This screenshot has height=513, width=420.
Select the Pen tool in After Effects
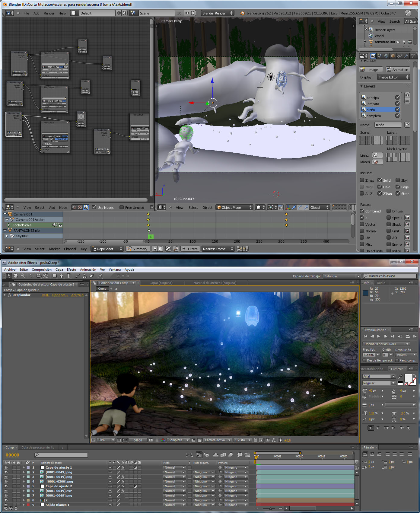tap(62, 276)
